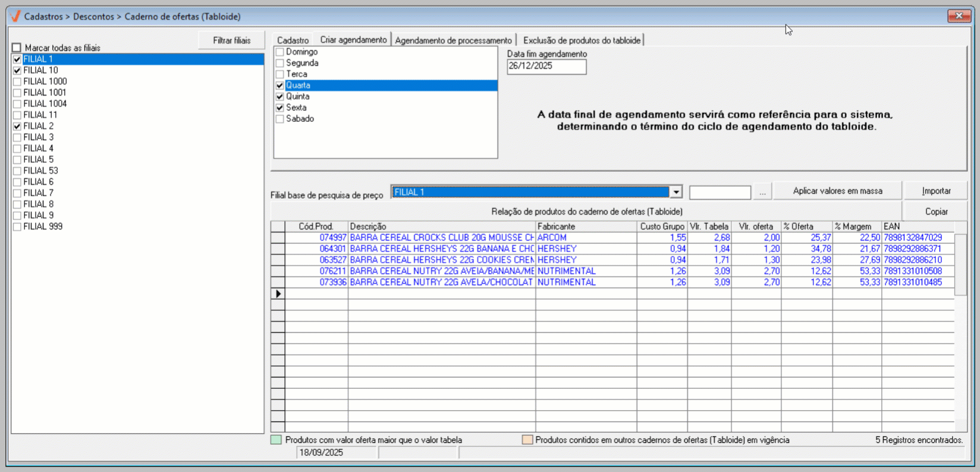Open the Filial base de pesquisa dropdown
This screenshot has width=980, height=472.
(676, 192)
